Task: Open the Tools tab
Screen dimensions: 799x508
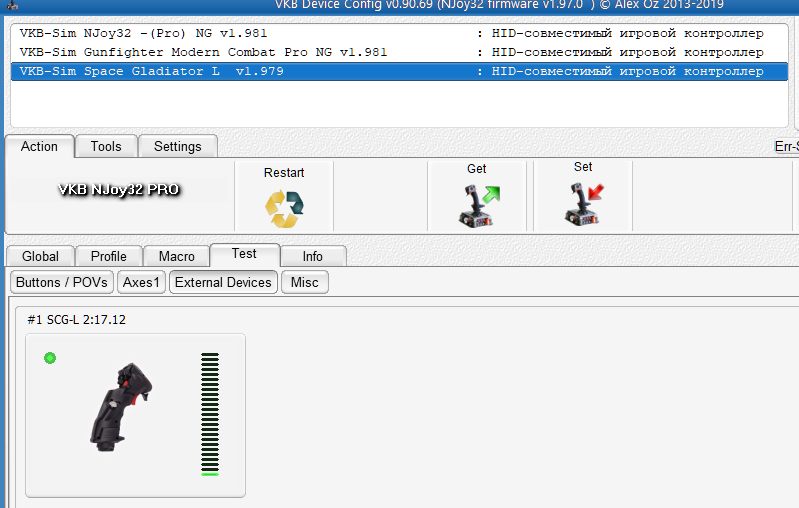Action: click(x=106, y=146)
